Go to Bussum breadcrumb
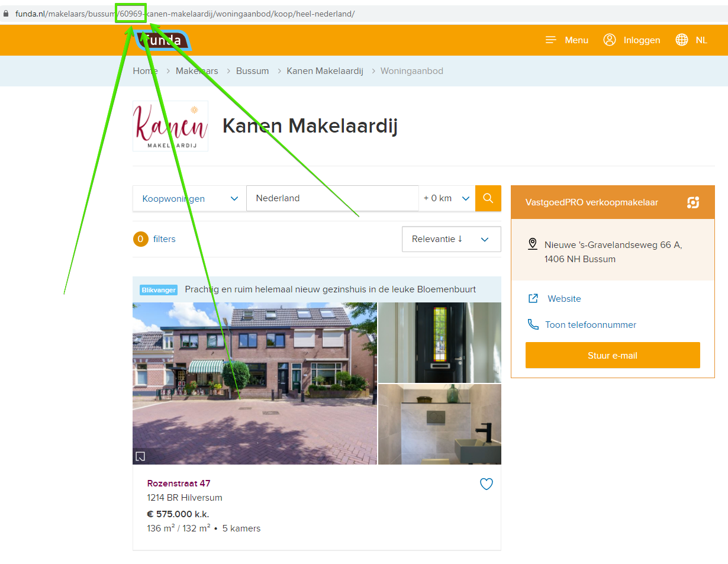Screen dimensions: 728x564 (x=253, y=71)
